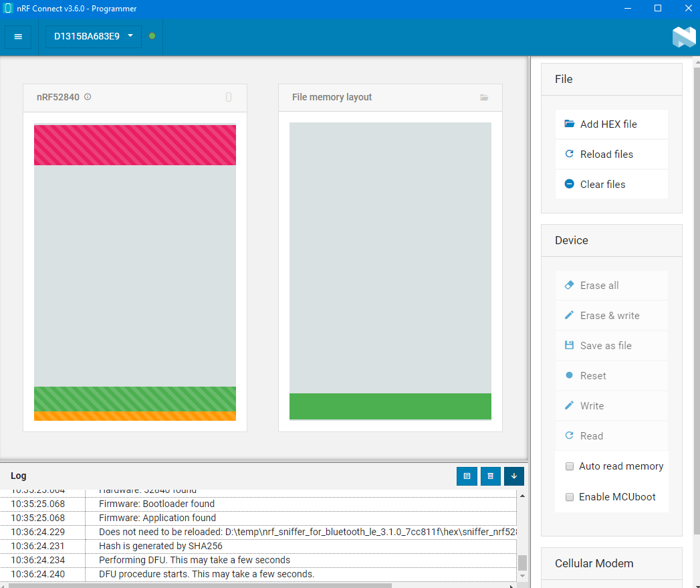Open the hamburger main menu
This screenshot has height=588, width=700.
18,37
